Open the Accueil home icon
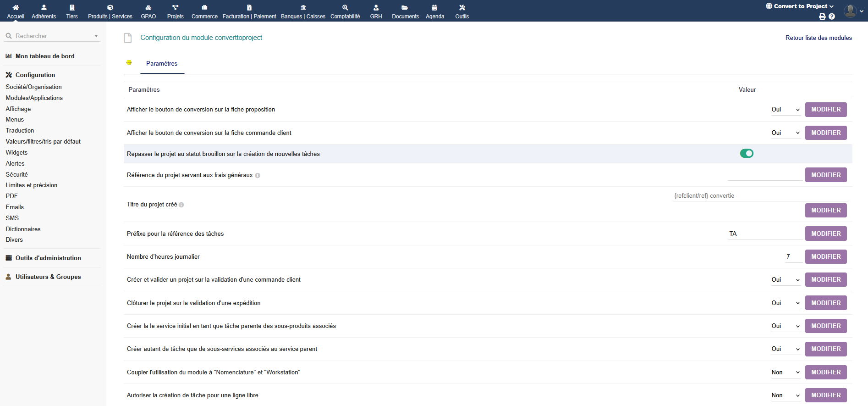 pyautogui.click(x=16, y=8)
